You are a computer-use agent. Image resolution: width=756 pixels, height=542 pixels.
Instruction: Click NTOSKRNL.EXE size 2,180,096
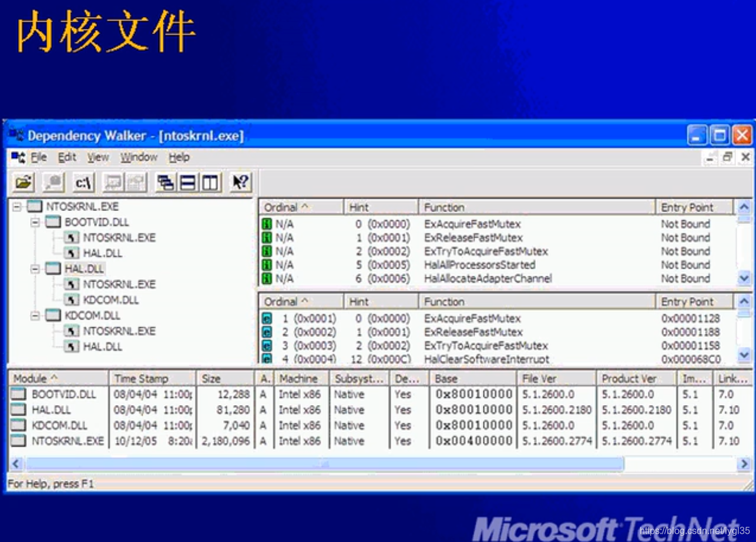coord(226,441)
